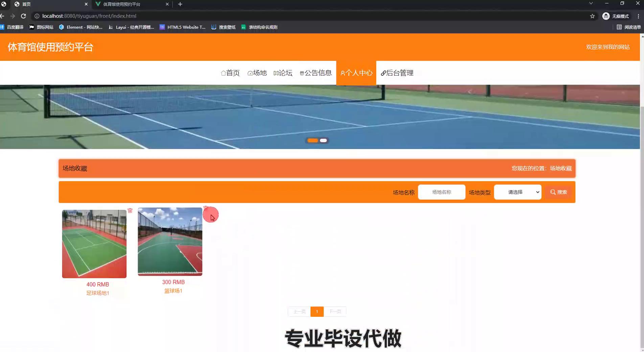Switch to the first carousel slide indicator
This screenshot has height=352, width=644.
313,140
